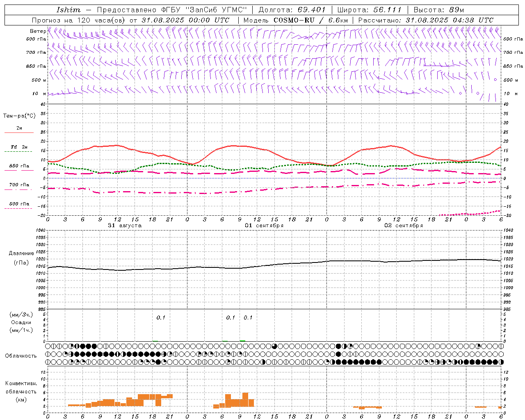Click the "31 августа" date label
This screenshot has height=420, width=525.
point(125,226)
